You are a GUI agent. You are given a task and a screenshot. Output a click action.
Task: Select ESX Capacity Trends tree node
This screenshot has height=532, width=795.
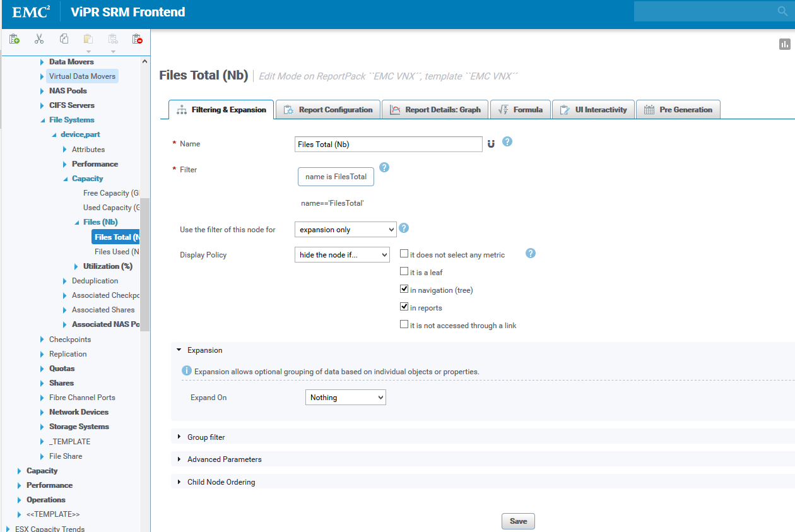(50, 529)
